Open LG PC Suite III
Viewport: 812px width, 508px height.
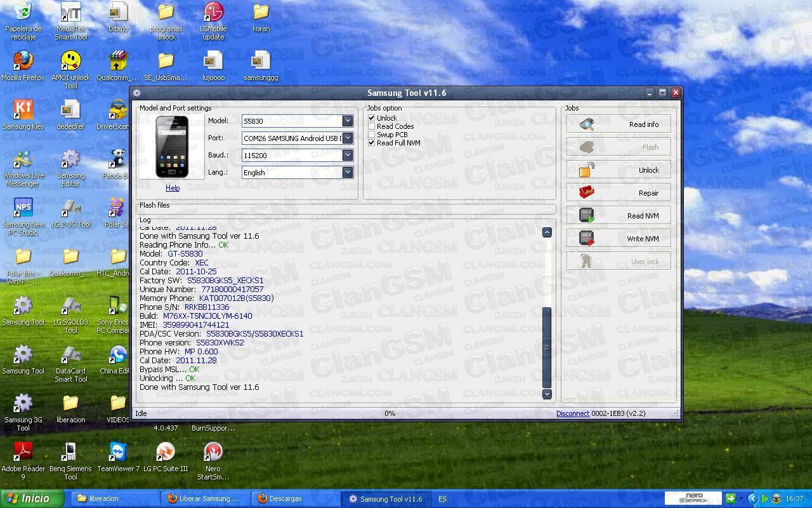coord(166,457)
